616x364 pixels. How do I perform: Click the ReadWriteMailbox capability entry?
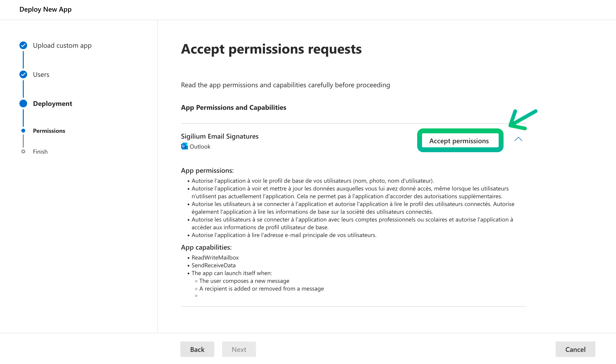(x=215, y=258)
